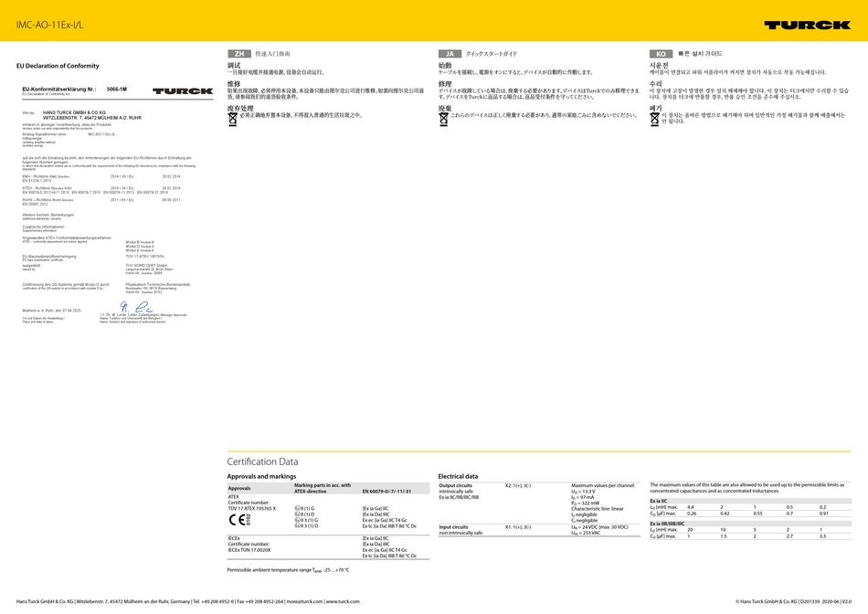Click the Ex hexagon symbol beside 'II 3 (1) D'
Image resolution: width=868 pixels, height=614 pixels.
[297, 526]
